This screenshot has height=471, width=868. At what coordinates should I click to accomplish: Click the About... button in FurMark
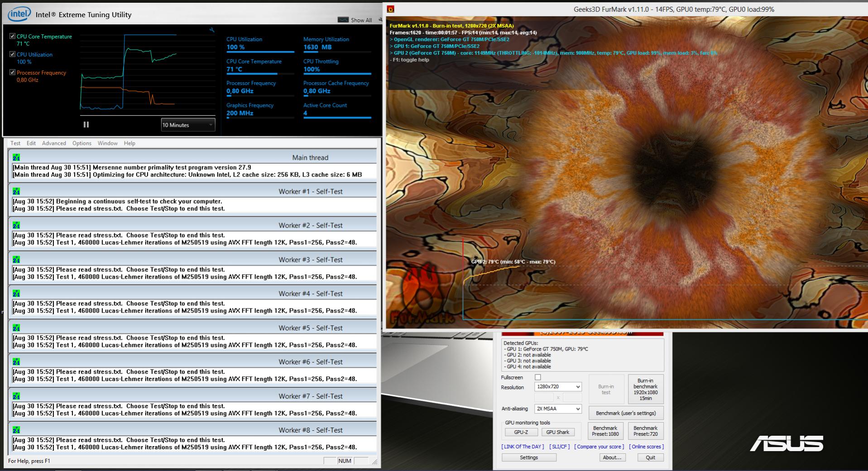tap(612, 457)
